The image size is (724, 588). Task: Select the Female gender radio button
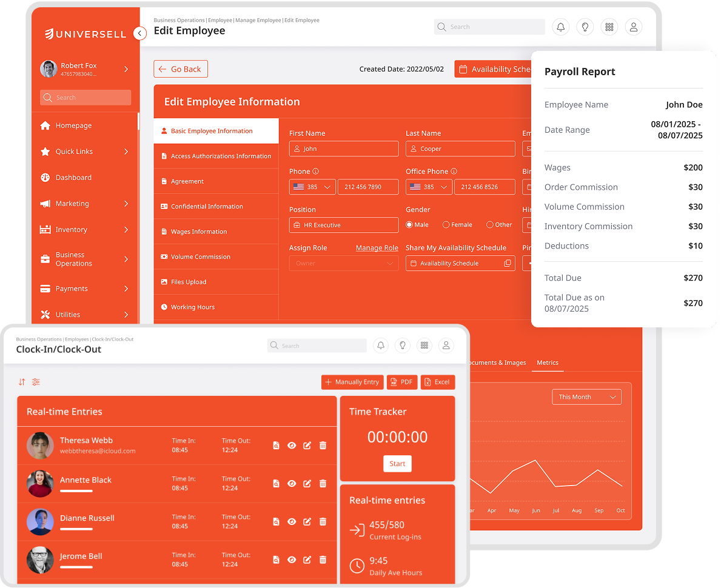(x=446, y=225)
